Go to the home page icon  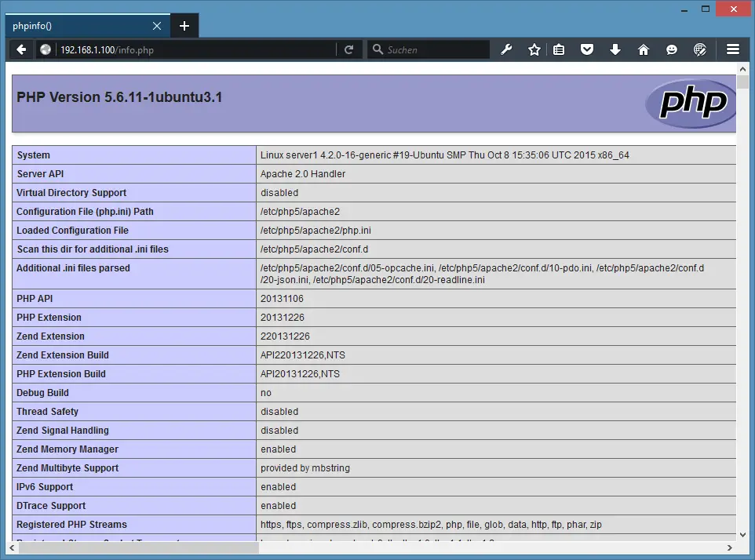tap(644, 49)
